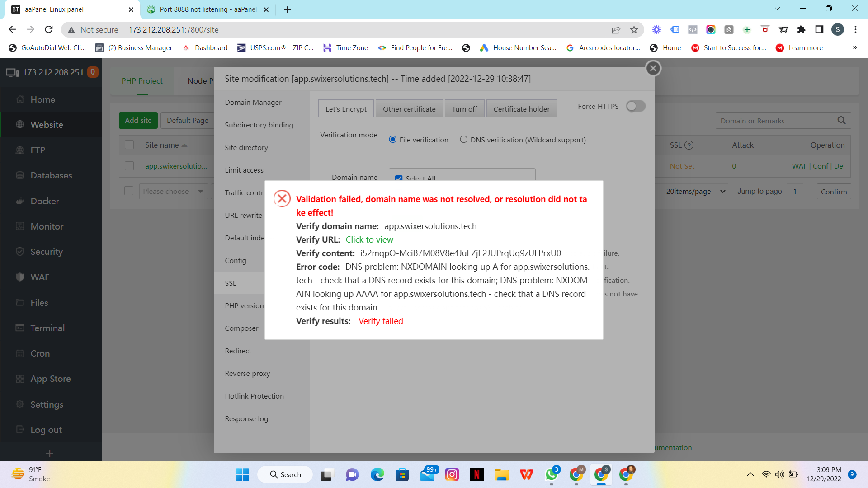The image size is (868, 488).
Task: Click the SSL help question mark icon
Action: (689, 145)
